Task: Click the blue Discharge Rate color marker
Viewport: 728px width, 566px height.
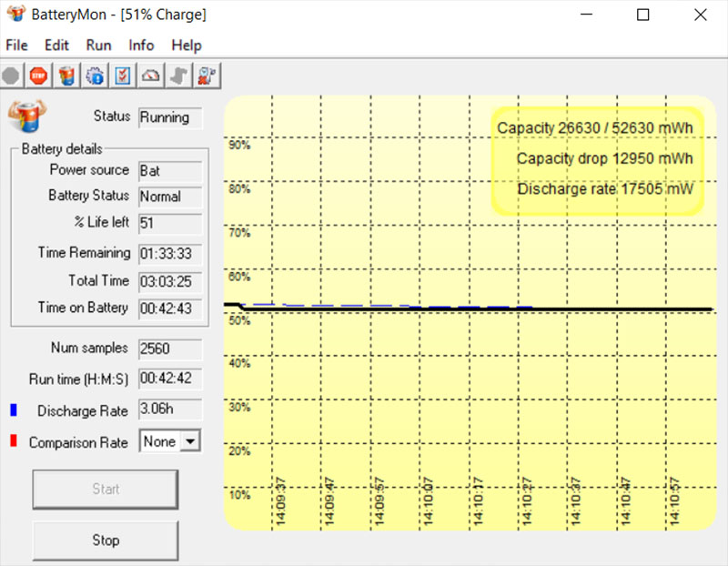Action: [x=13, y=411]
